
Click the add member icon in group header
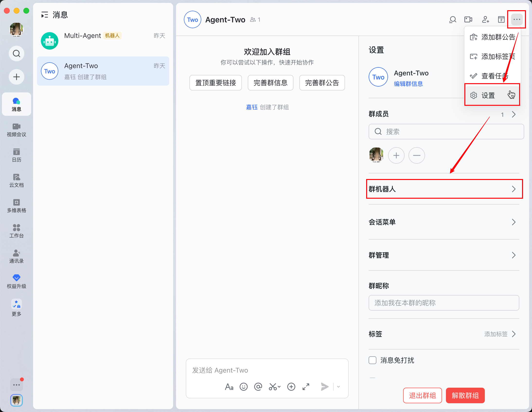click(x=486, y=19)
